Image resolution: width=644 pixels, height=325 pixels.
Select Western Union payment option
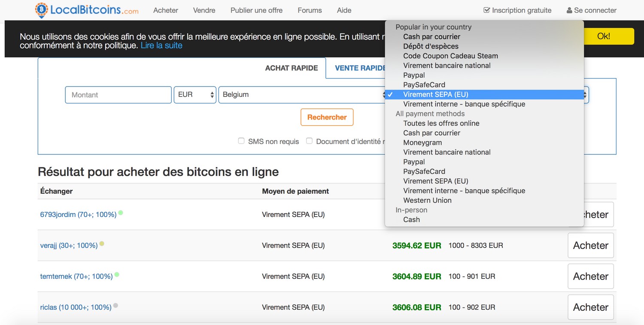tap(427, 200)
